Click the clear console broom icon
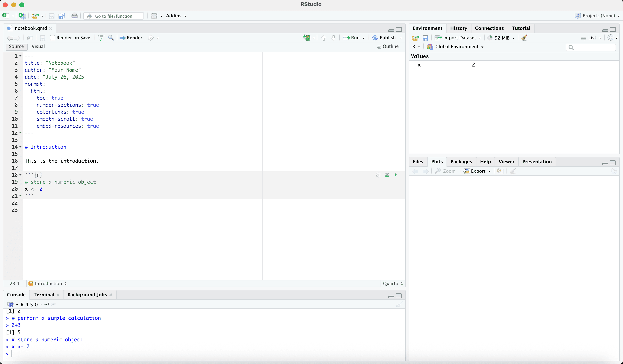 399,304
